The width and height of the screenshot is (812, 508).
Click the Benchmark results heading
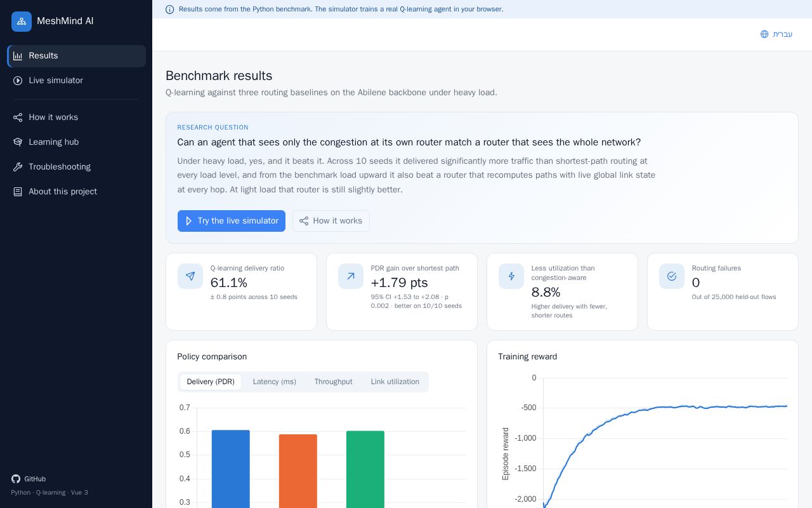tap(219, 76)
